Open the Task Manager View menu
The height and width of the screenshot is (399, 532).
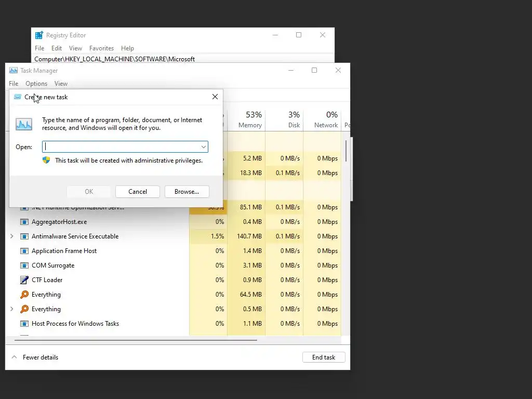click(x=61, y=84)
